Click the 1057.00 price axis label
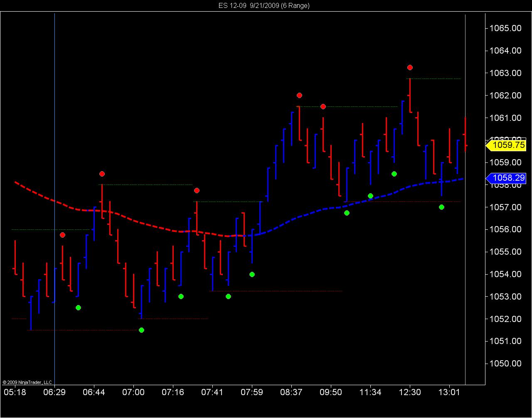The height and width of the screenshot is (418, 532). pyautogui.click(x=505, y=207)
